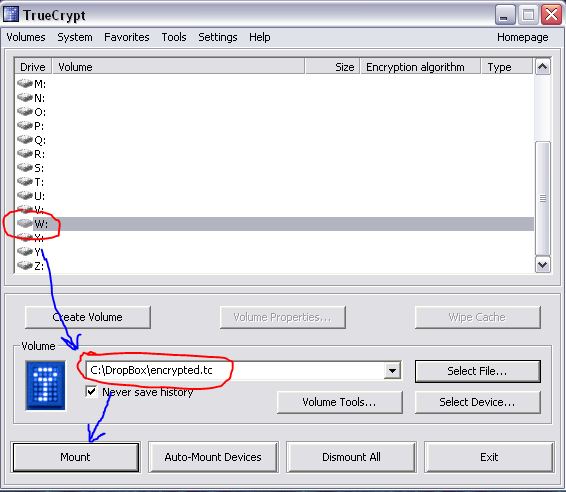The image size is (566, 492).
Task: Select the M: drive icon
Action: pos(25,83)
